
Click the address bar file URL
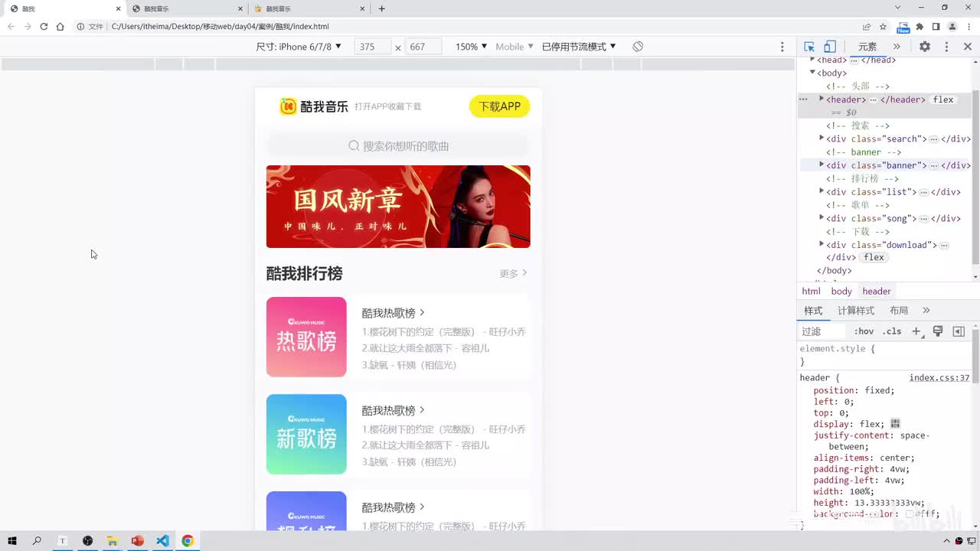pos(220,27)
